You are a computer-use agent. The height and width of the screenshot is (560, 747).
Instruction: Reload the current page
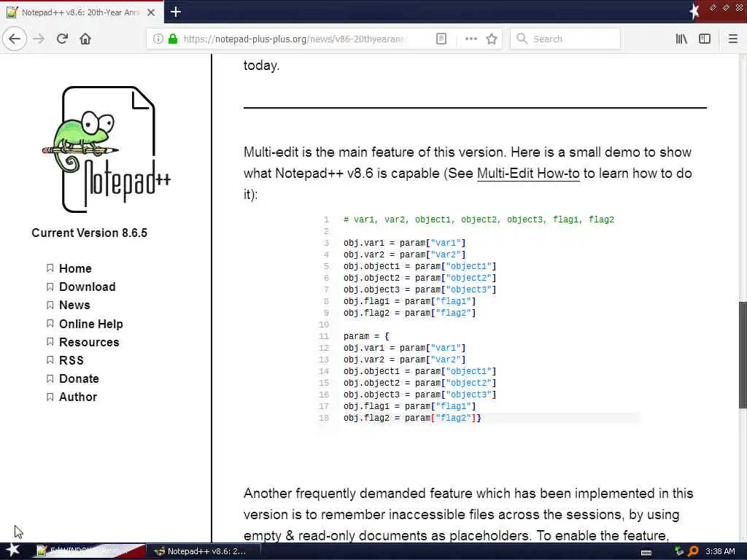click(x=62, y=39)
